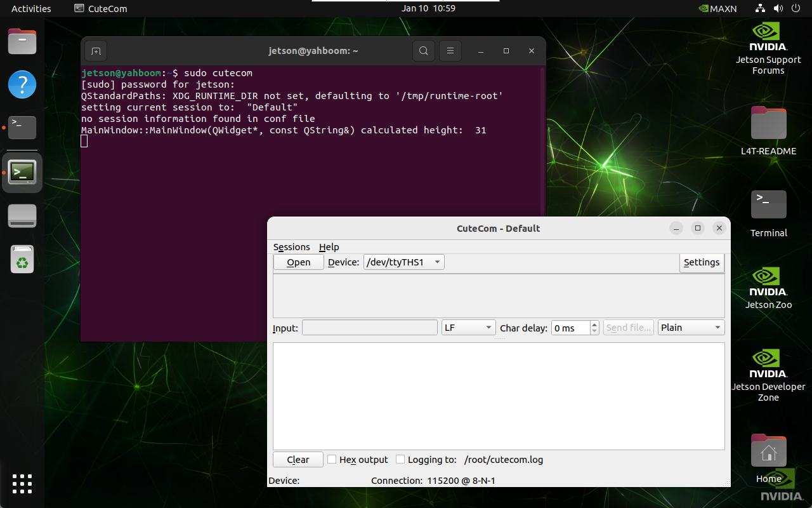Minimize the terminal window
Image resolution: width=812 pixels, height=508 pixels.
pos(481,51)
